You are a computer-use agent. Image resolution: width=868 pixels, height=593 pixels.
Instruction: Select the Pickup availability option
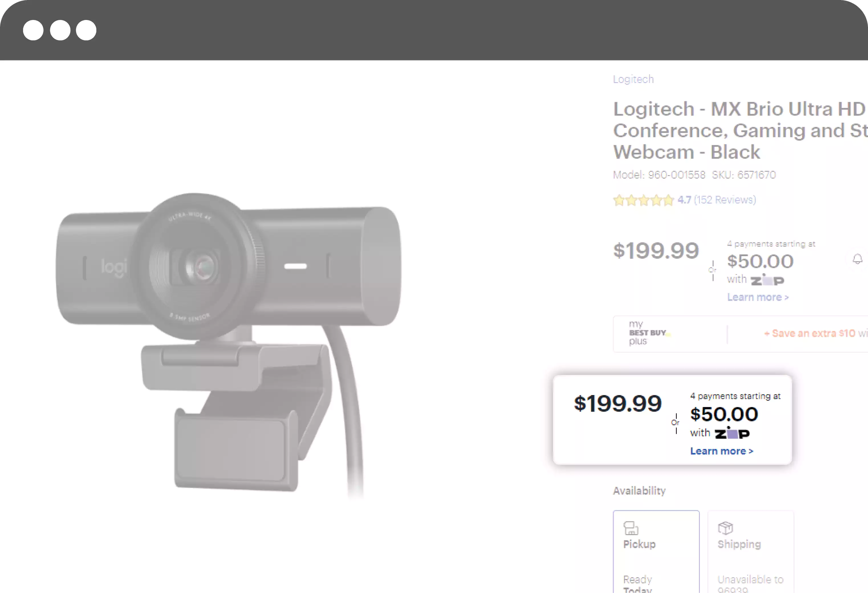(x=656, y=552)
